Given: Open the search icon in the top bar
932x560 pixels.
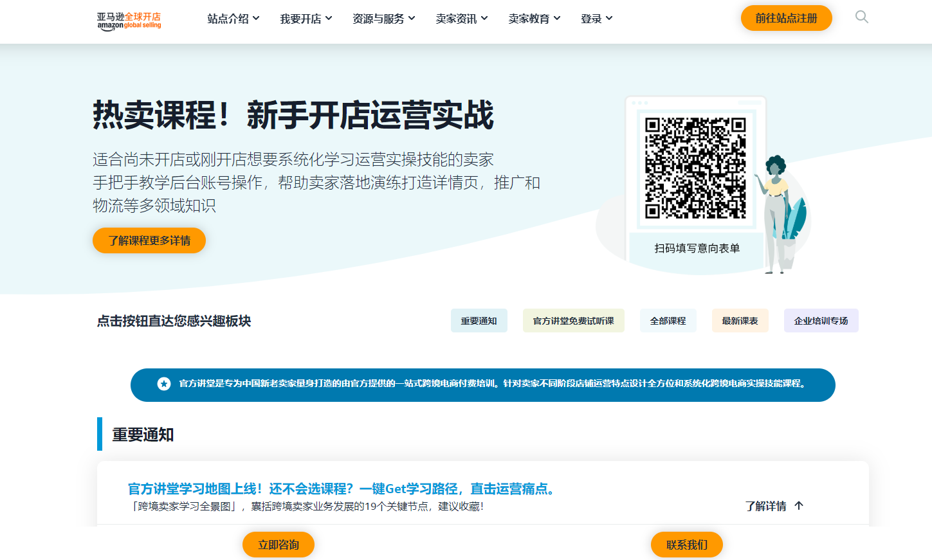Looking at the screenshot, I should [x=861, y=18].
